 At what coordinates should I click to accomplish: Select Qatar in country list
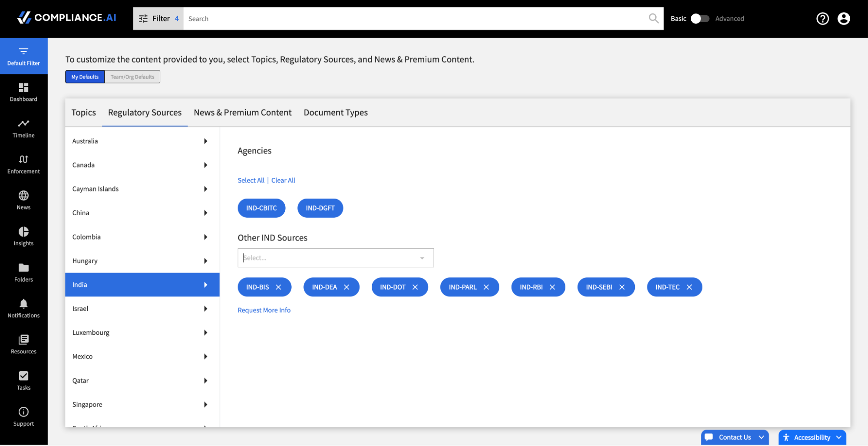pyautogui.click(x=142, y=380)
